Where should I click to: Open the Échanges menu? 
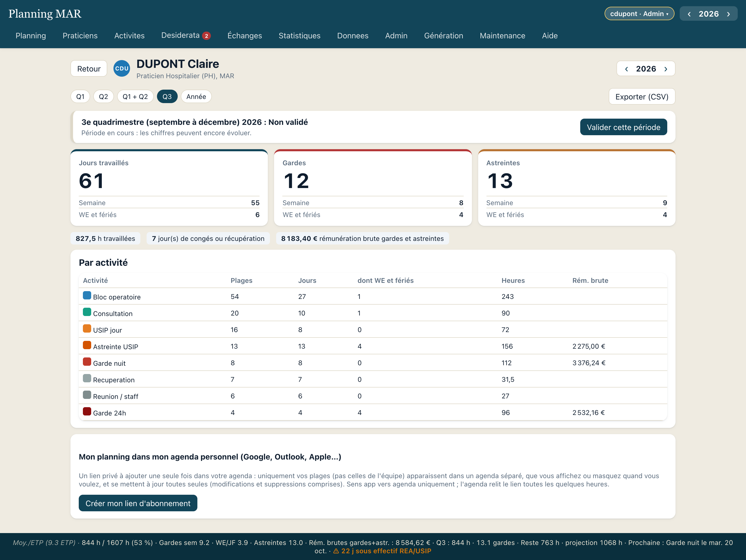(x=245, y=36)
